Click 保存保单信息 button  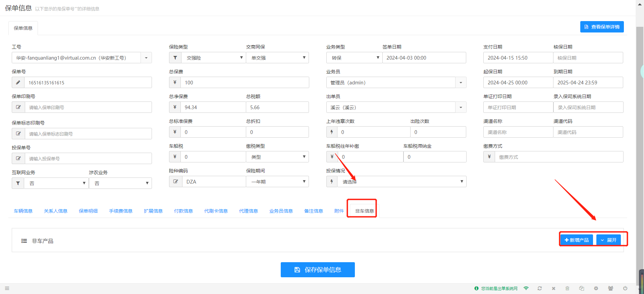click(x=318, y=270)
